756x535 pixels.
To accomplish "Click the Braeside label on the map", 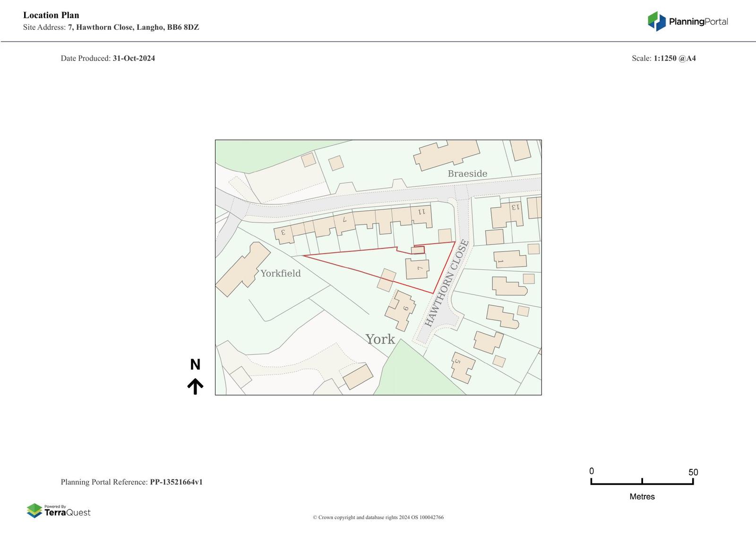I will pos(467,173).
